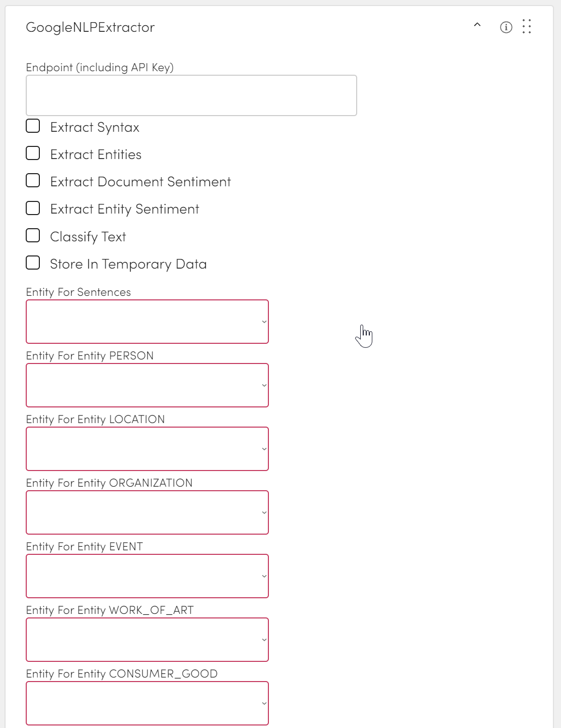Image resolution: width=561 pixels, height=728 pixels.
Task: Click the GoogleNLPExtractor panel title
Action: (90, 27)
